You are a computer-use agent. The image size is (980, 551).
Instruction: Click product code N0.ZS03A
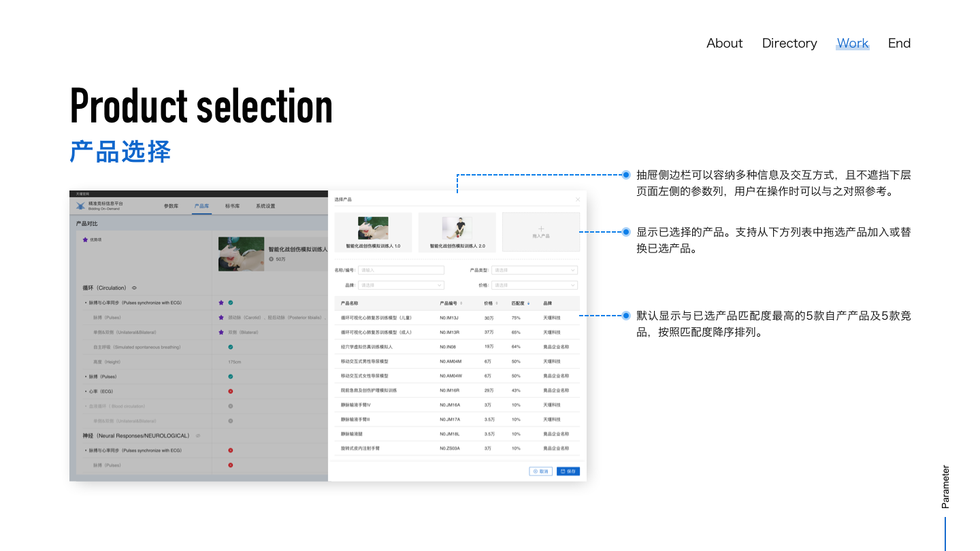coord(450,448)
